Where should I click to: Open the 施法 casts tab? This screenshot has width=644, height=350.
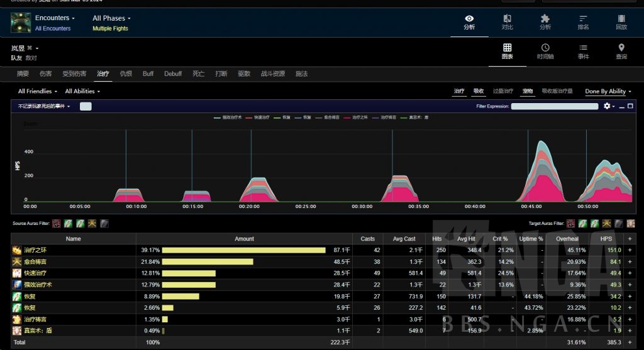[301, 74]
